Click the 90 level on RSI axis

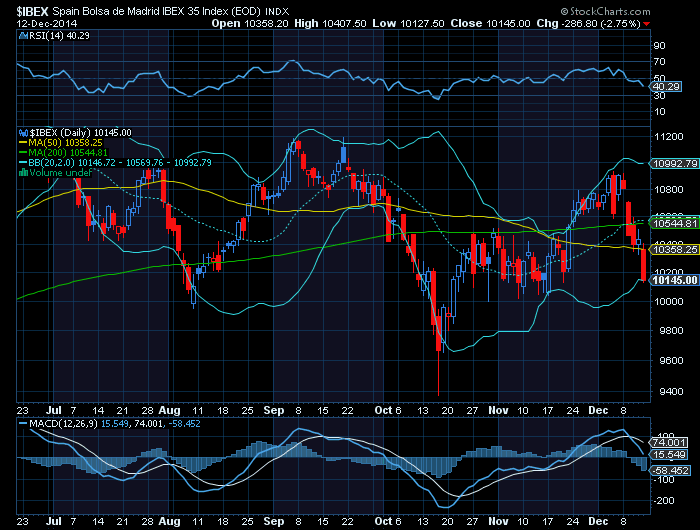point(659,46)
